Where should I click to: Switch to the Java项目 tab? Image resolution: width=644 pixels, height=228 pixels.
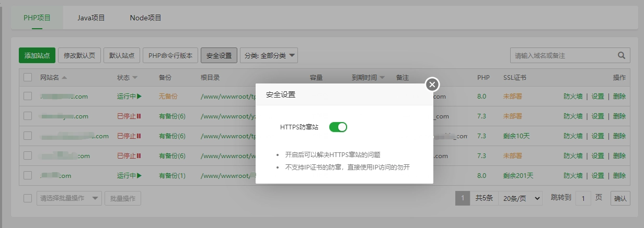coord(91,18)
